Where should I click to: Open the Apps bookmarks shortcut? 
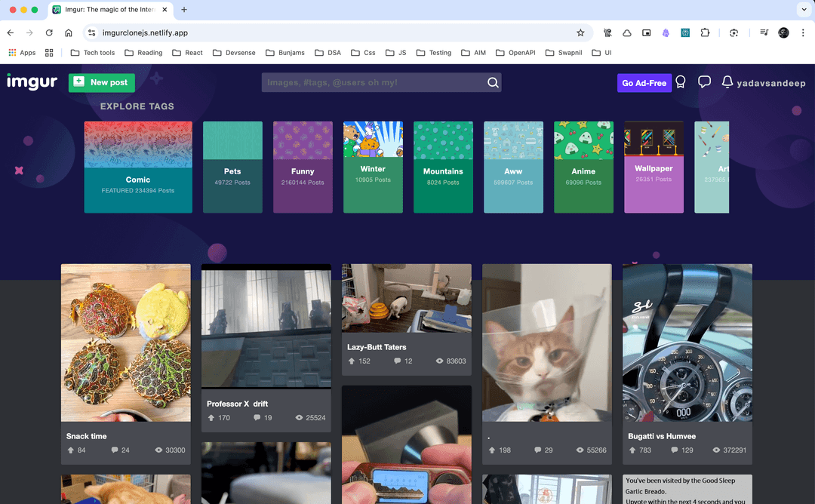[x=22, y=53]
